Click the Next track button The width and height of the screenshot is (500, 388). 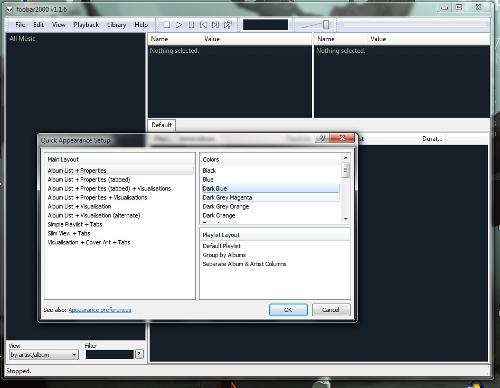215,25
